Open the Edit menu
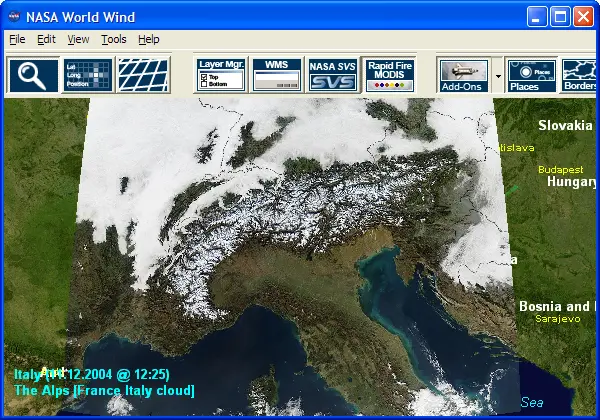The width and height of the screenshot is (600, 420). [46, 39]
